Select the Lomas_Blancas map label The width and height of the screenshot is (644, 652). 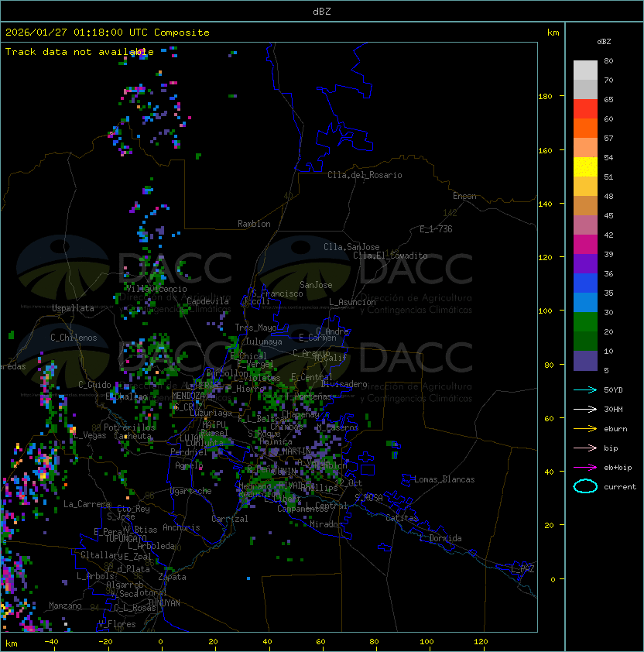(x=444, y=479)
